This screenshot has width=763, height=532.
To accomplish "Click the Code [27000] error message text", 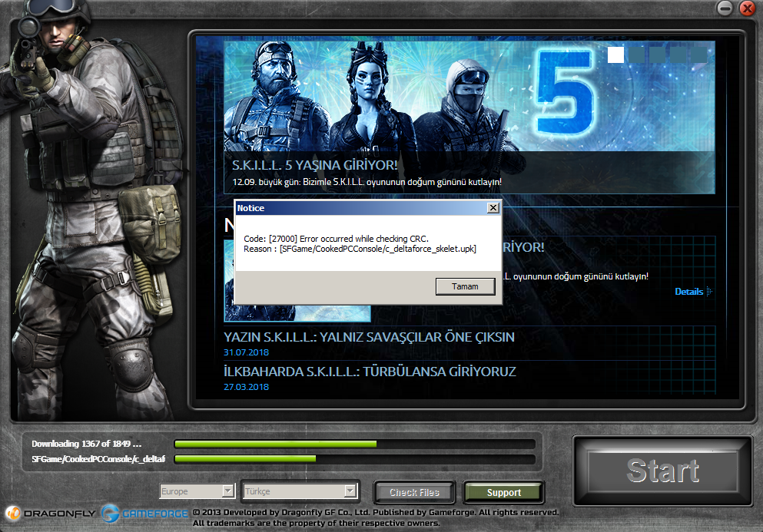I will 337,239.
